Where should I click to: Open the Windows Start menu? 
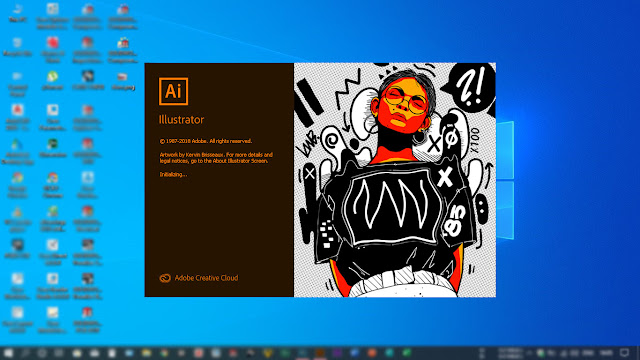click(x=8, y=353)
